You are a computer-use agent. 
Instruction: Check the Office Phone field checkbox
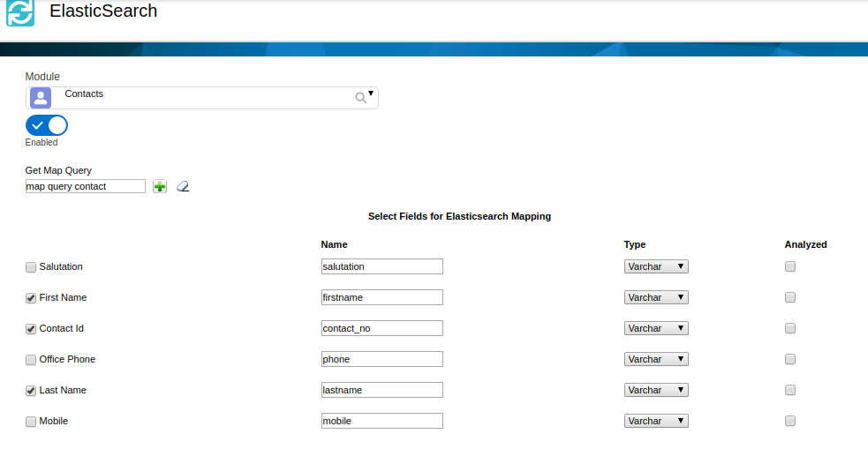point(31,360)
